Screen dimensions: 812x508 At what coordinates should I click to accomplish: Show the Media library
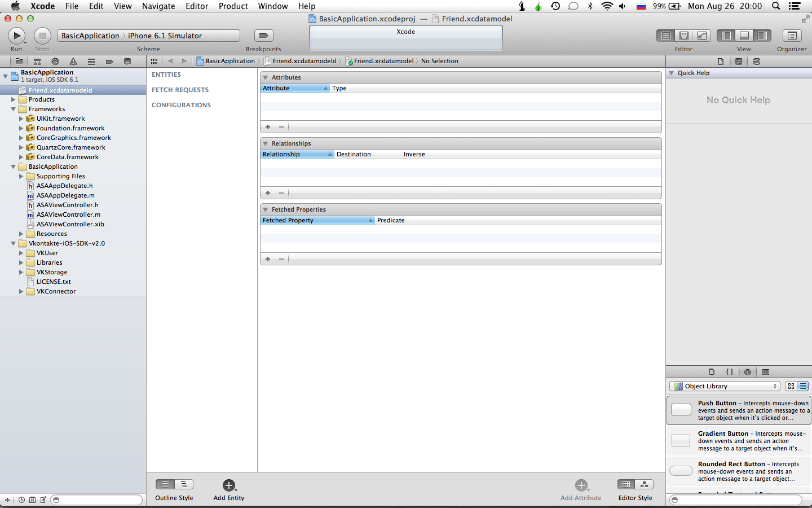coord(766,372)
